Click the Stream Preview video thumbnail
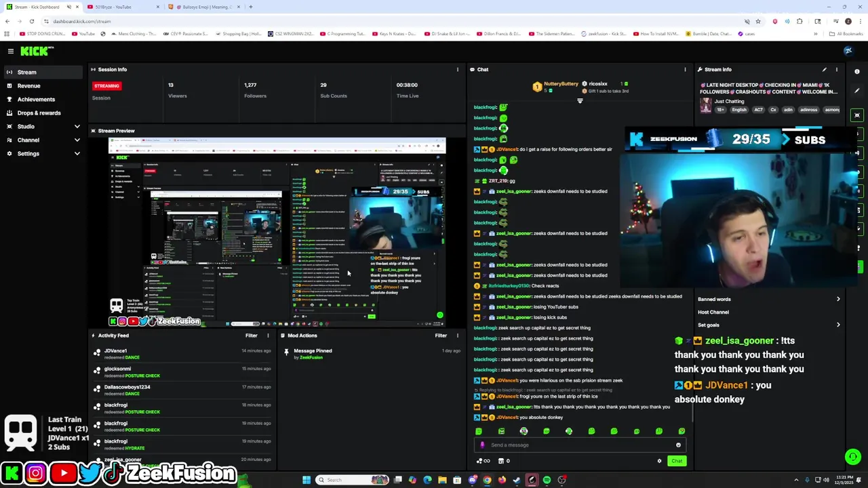This screenshot has height=488, width=868. tap(277, 232)
